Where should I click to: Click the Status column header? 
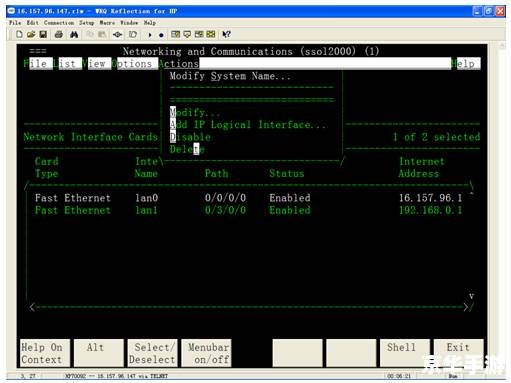click(287, 174)
